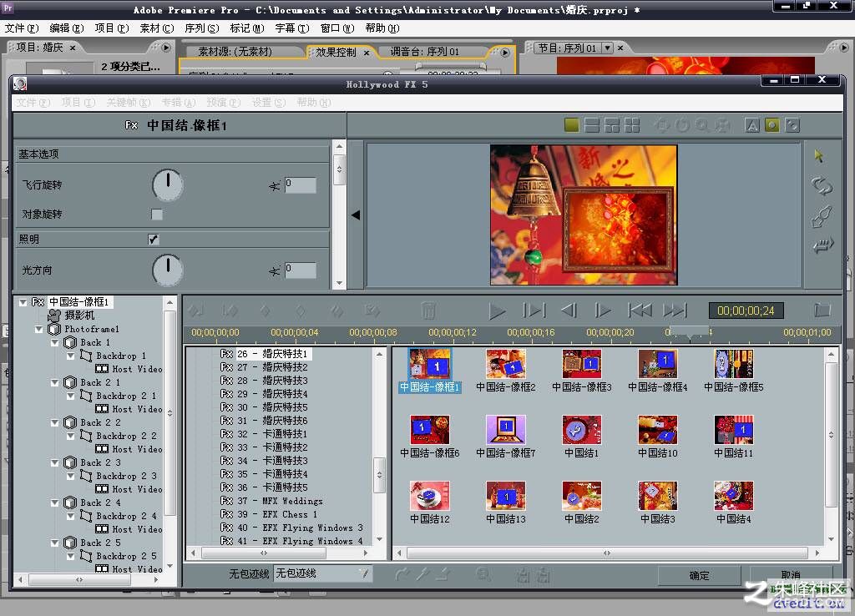Toggle the yellow highlighted preview mode button

[x=772, y=125]
